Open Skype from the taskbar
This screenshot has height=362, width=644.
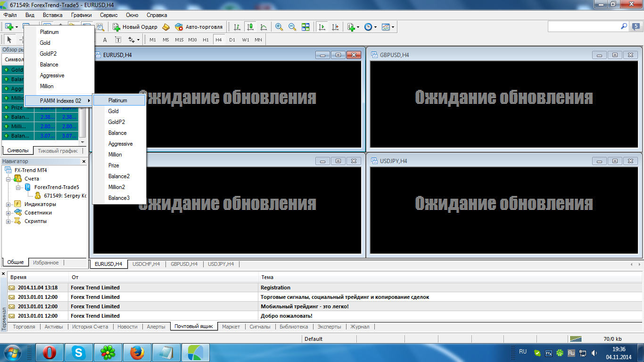[78, 353]
